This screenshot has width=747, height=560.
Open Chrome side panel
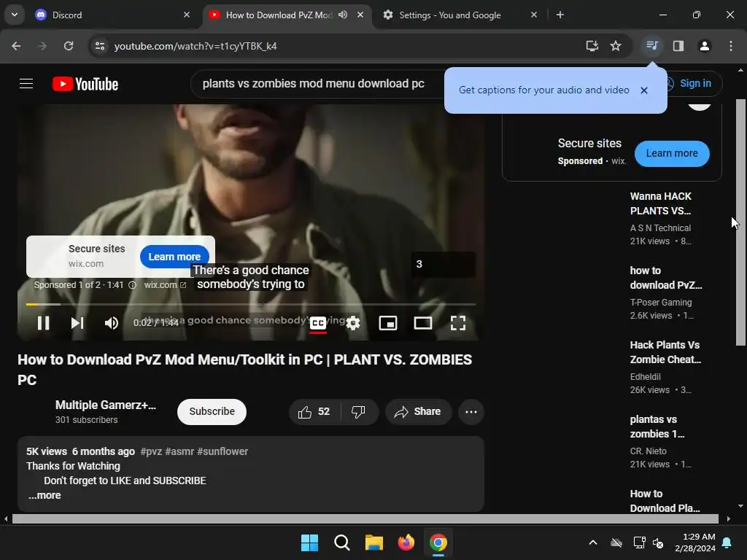pyautogui.click(x=678, y=46)
